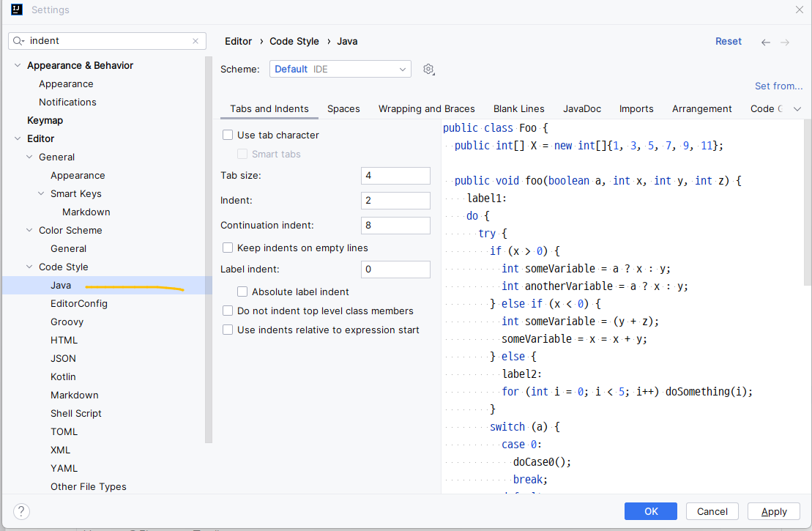Focus the Continuation indent field
This screenshot has height=531, width=812.
click(395, 226)
